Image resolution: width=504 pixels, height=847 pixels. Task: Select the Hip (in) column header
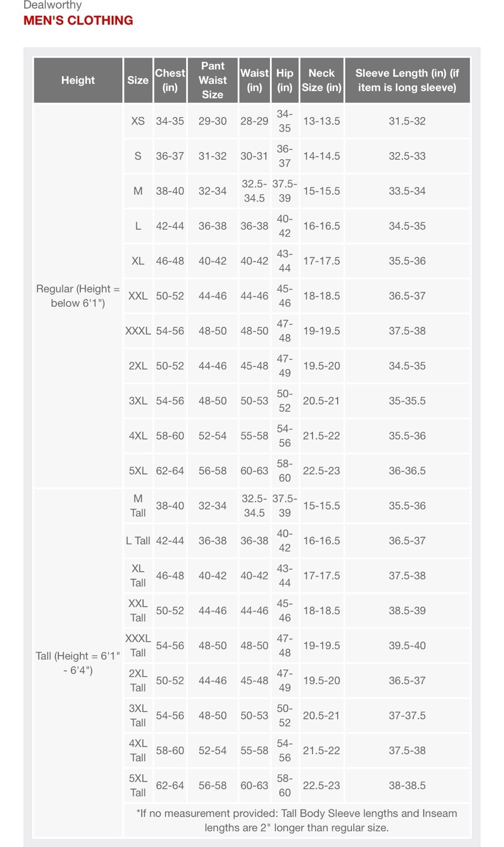coord(285,80)
